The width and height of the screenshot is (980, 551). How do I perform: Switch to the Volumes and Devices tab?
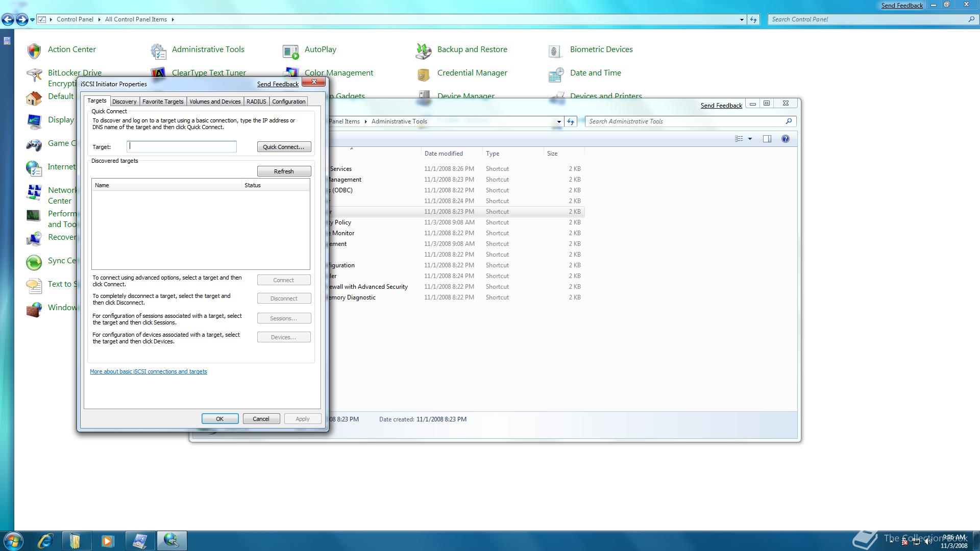point(215,102)
